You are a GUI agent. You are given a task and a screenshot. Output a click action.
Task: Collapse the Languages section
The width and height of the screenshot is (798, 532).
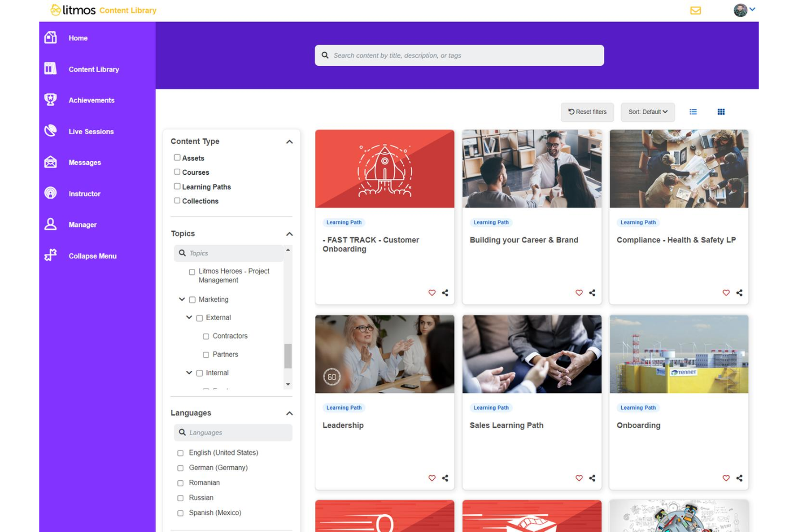[x=290, y=413]
